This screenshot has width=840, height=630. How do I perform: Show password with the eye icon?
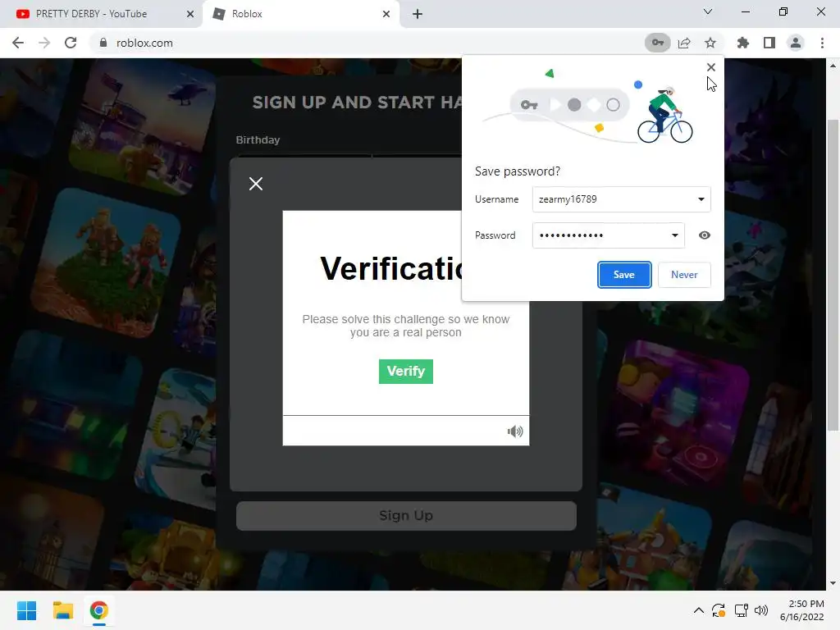pos(705,235)
